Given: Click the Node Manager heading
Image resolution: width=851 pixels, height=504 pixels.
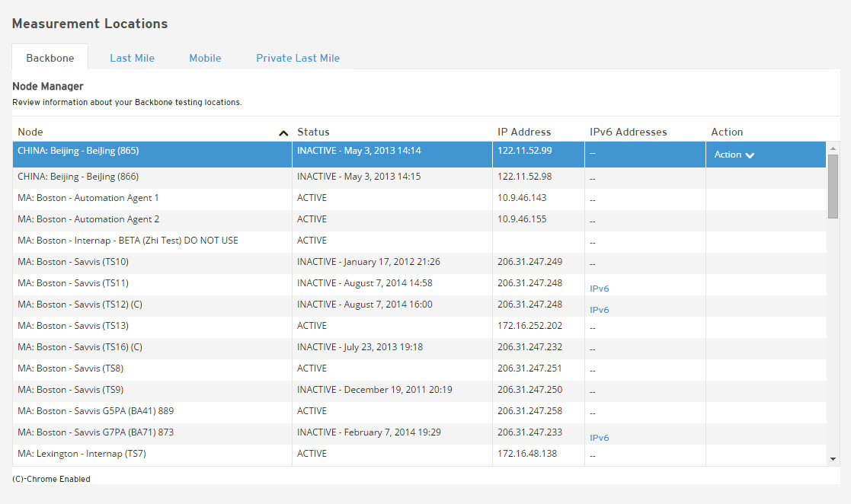Looking at the screenshot, I should tap(48, 86).
